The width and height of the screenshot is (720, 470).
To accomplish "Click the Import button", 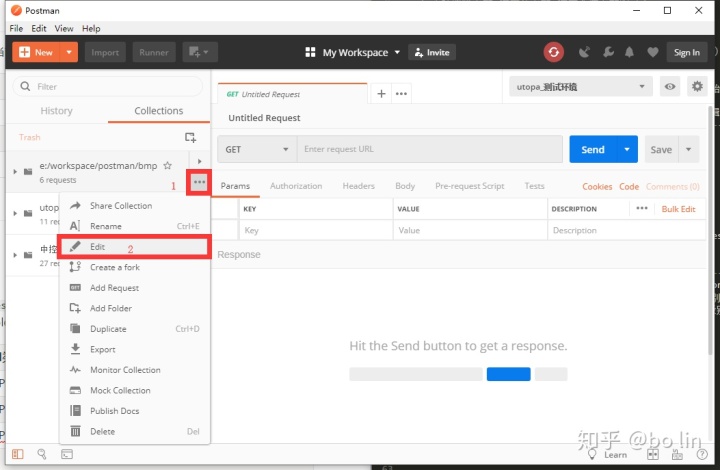I will point(105,52).
